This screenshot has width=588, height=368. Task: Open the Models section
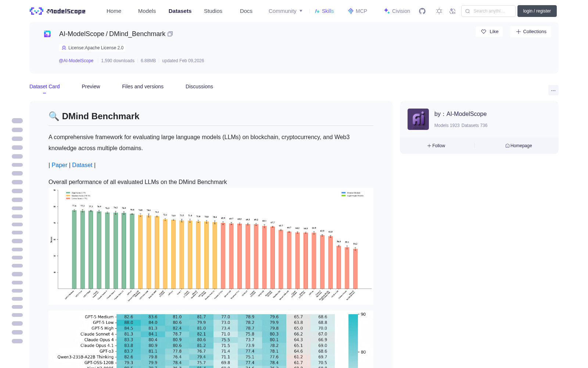click(x=147, y=11)
